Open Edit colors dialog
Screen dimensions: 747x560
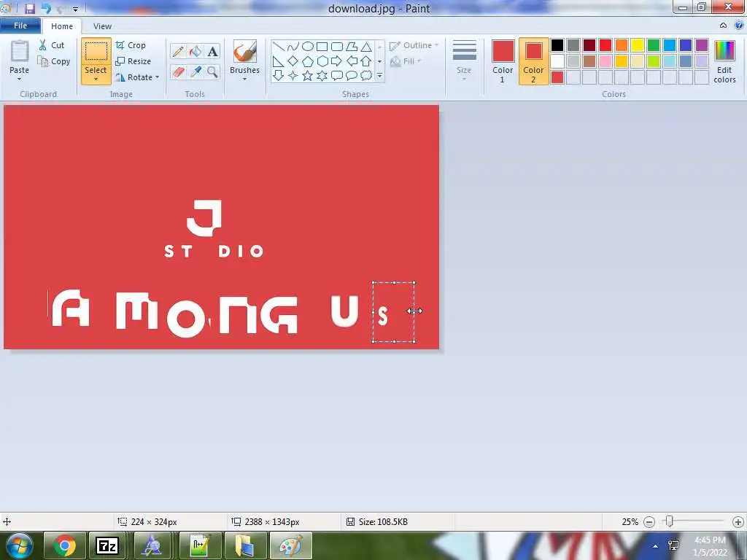pos(724,62)
